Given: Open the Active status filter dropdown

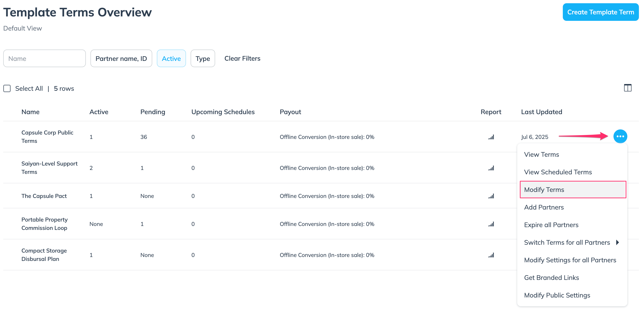Looking at the screenshot, I should (x=171, y=58).
